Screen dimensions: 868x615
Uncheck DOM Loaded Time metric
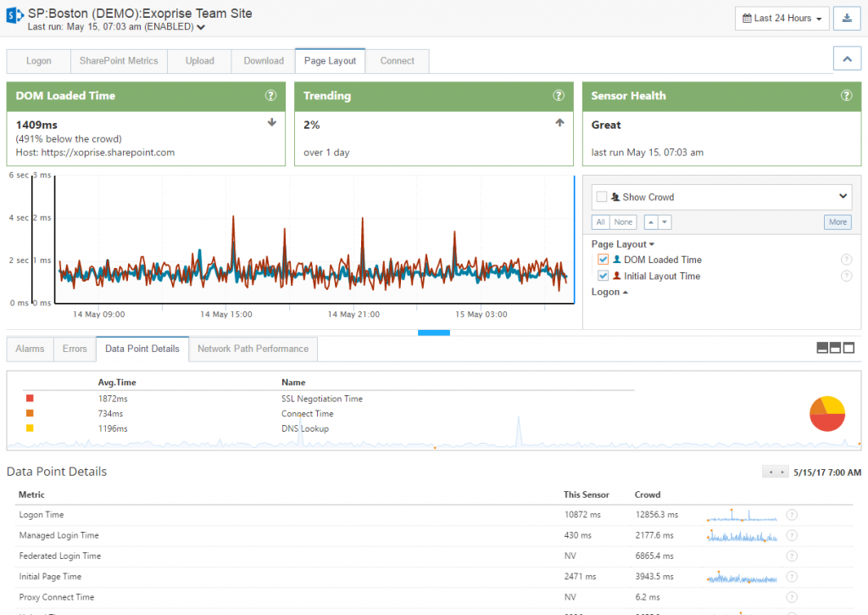click(603, 260)
